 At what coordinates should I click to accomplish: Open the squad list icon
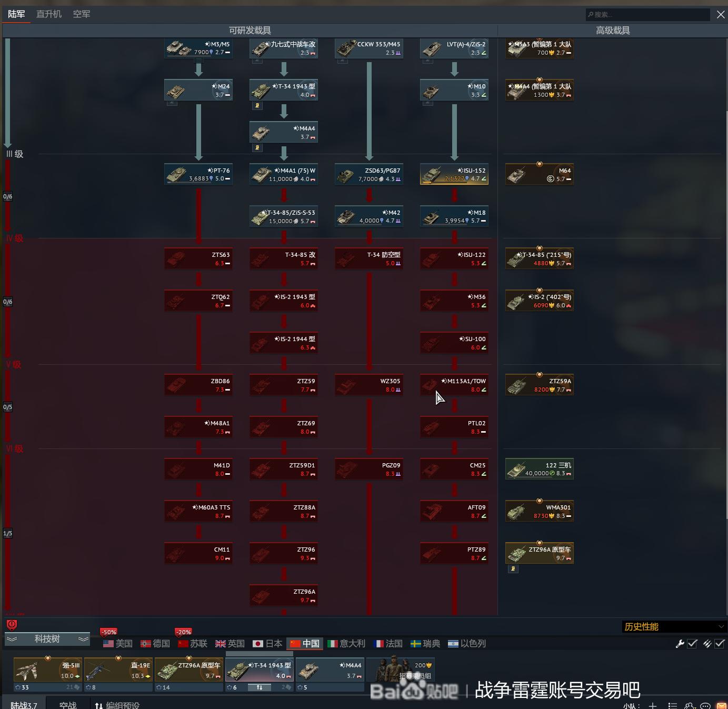click(672, 705)
